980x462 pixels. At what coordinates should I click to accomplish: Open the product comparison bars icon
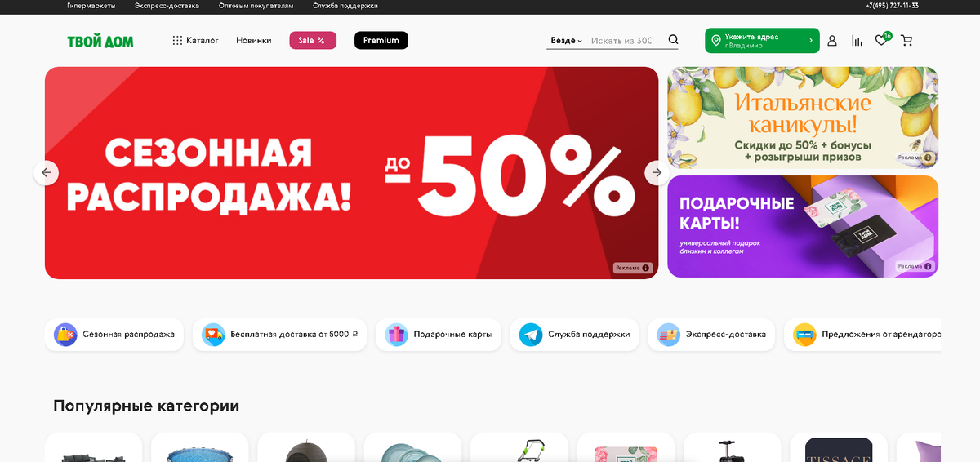point(857,41)
